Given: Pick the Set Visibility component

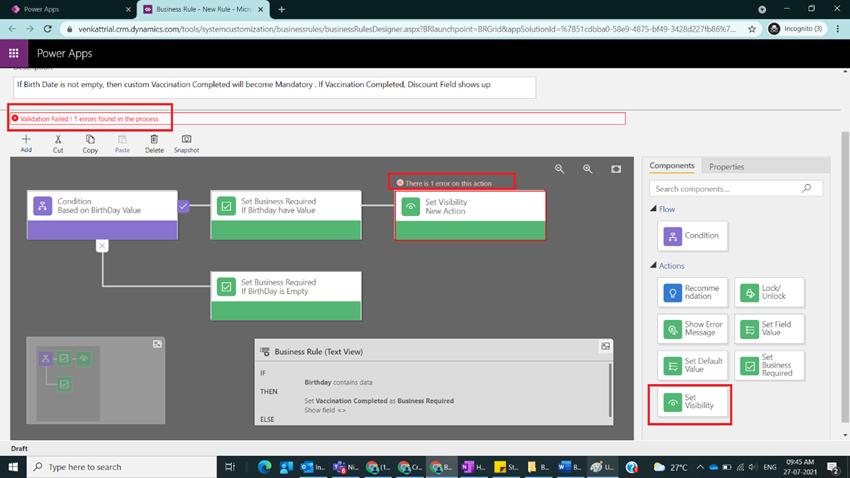Looking at the screenshot, I should tap(692, 402).
